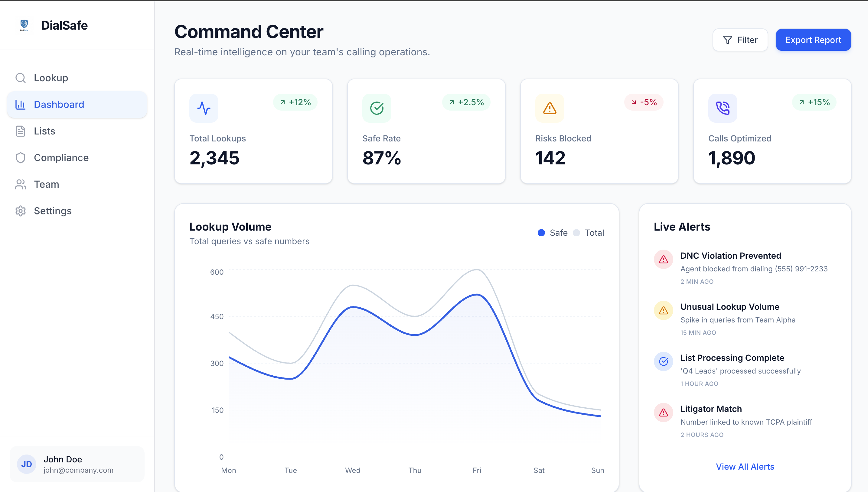Click the phone icon on Calls Optimized card
This screenshot has height=492, width=868.
[x=723, y=108]
